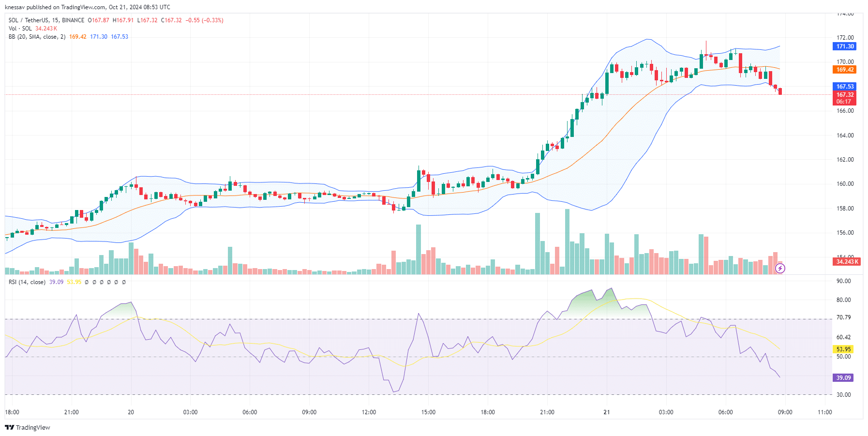The image size is (868, 436).
Task: Click the purple lightning bolt icon
Action: 780,268
